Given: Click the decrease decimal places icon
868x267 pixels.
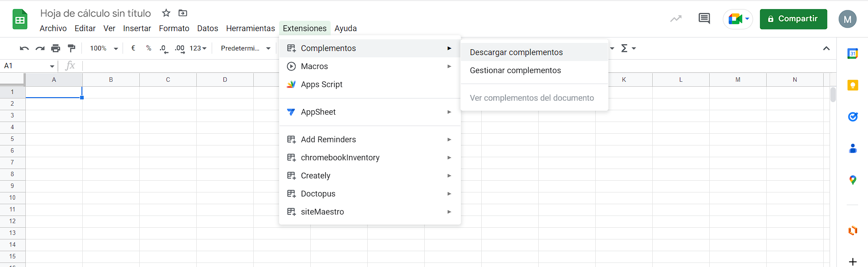Looking at the screenshot, I should click(x=164, y=49).
